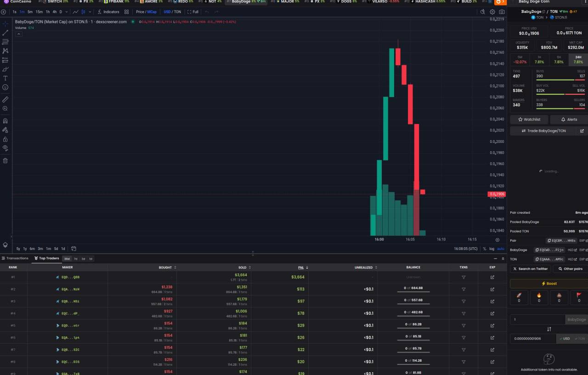Open explorer link for maker EQA...NzH row
Screen dimensions: 588x375
click(492, 289)
